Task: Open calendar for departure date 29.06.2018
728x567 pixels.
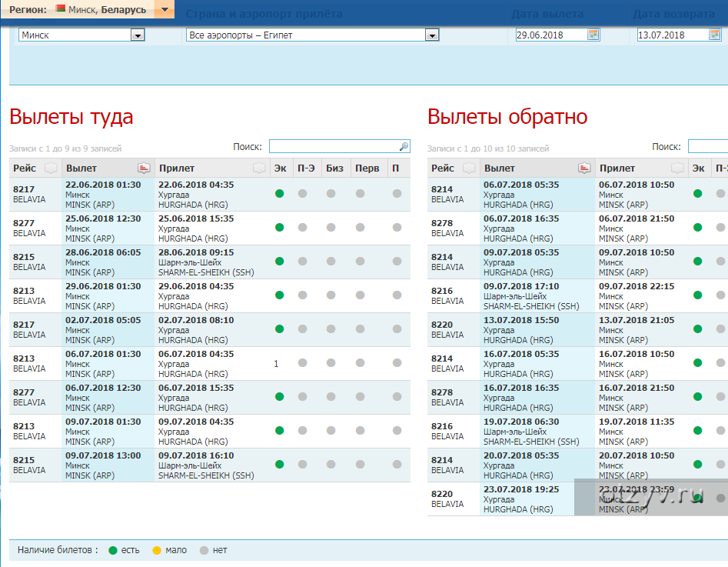Action: point(593,35)
